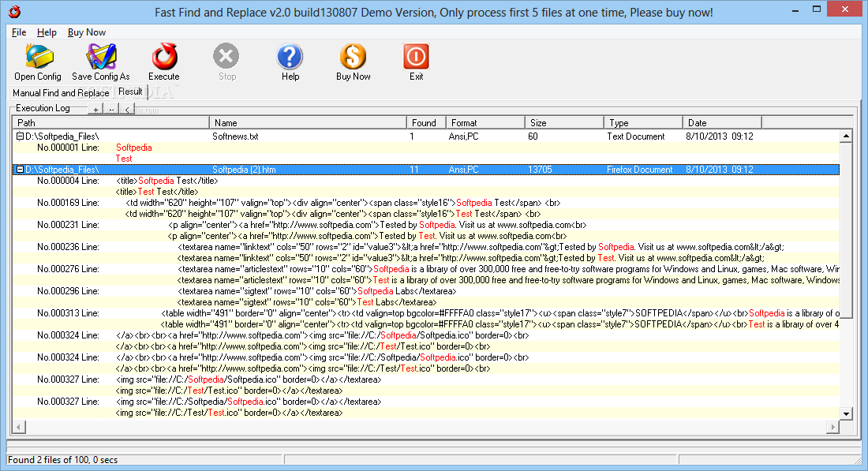
Task: Click the Stop toolbar icon
Action: click(x=226, y=57)
